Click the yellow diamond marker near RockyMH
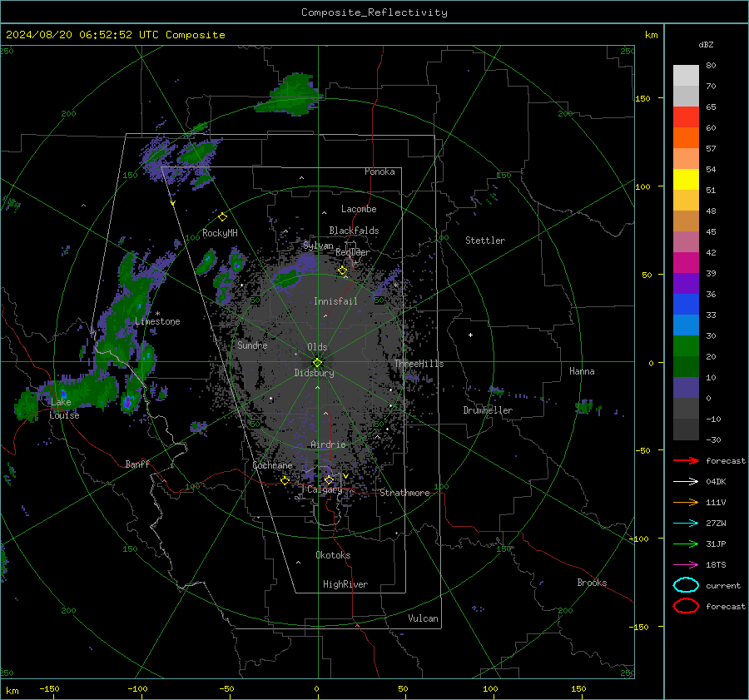 pos(222,217)
